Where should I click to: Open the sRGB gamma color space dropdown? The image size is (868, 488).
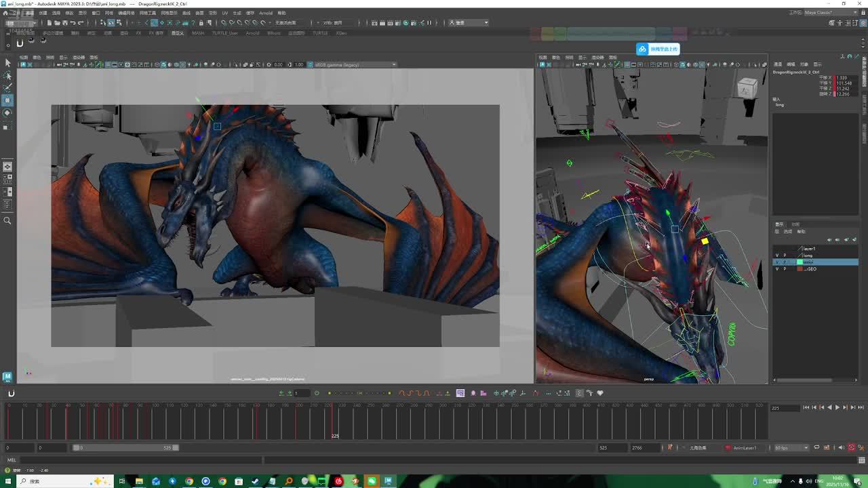pos(354,65)
